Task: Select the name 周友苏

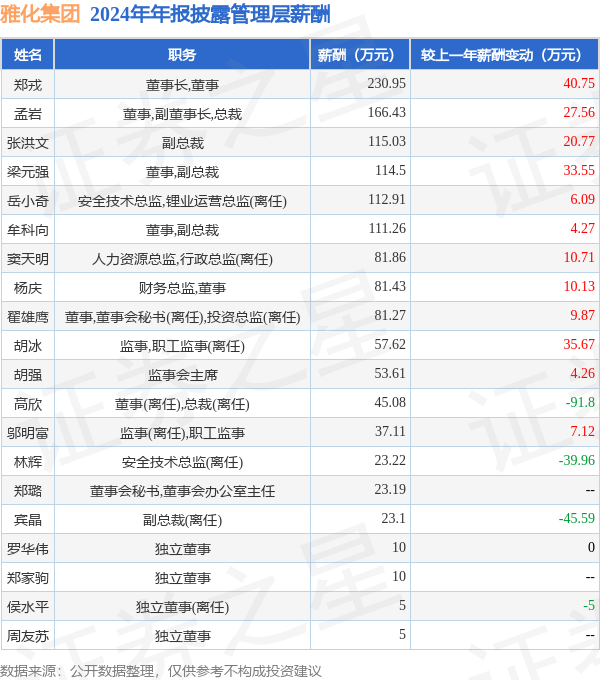Action: 28,636
